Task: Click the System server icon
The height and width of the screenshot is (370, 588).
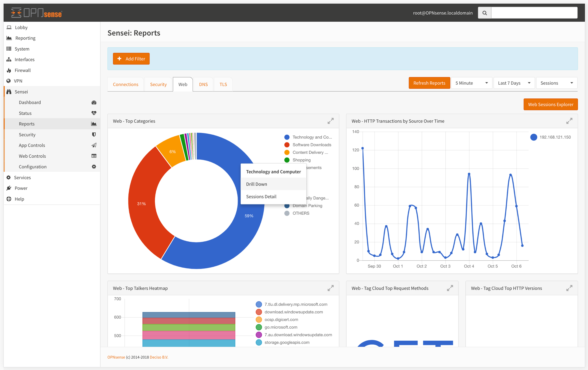Action: pos(9,49)
